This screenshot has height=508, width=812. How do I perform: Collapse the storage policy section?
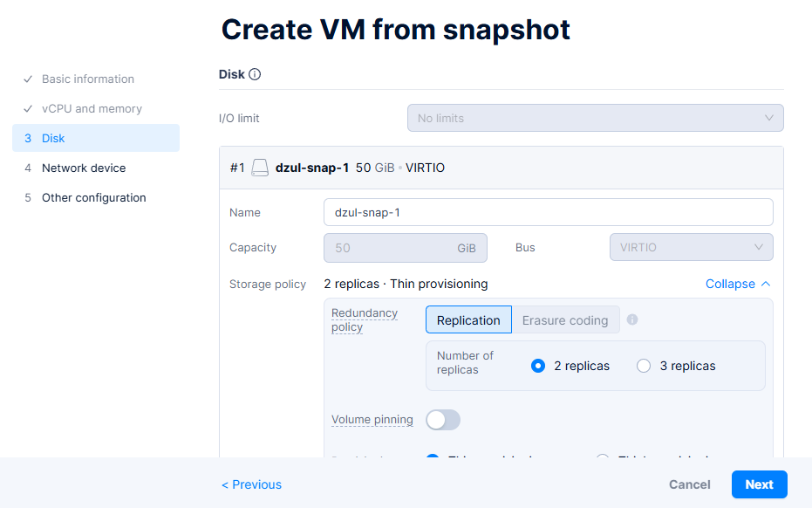[738, 284]
